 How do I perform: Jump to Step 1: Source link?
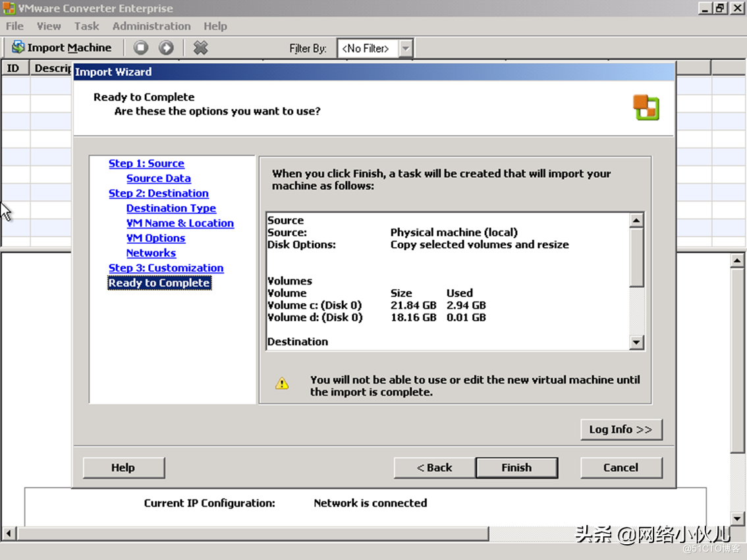(x=146, y=163)
